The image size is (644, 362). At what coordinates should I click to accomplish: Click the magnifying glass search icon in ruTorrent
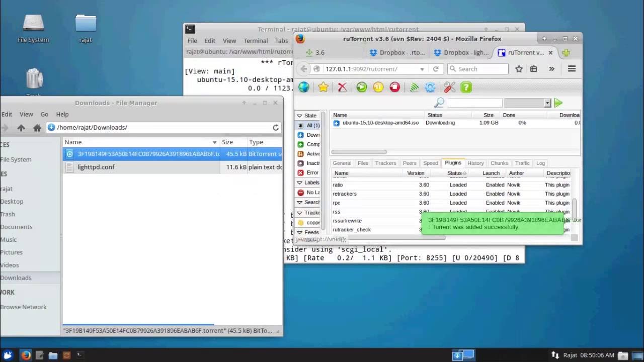439,103
